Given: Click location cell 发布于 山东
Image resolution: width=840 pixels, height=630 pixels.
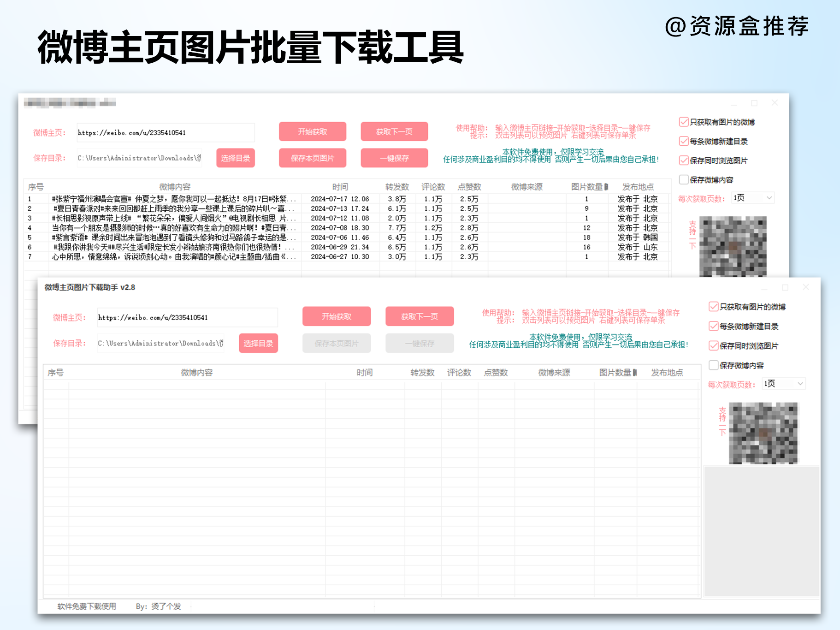Looking at the screenshot, I should pyautogui.click(x=638, y=247).
